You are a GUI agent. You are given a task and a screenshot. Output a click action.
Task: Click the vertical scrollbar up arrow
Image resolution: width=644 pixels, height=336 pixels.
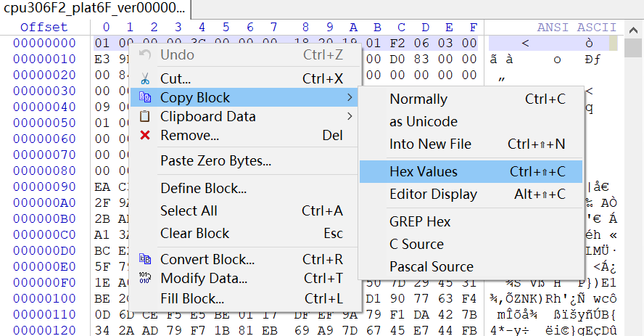pos(633,29)
